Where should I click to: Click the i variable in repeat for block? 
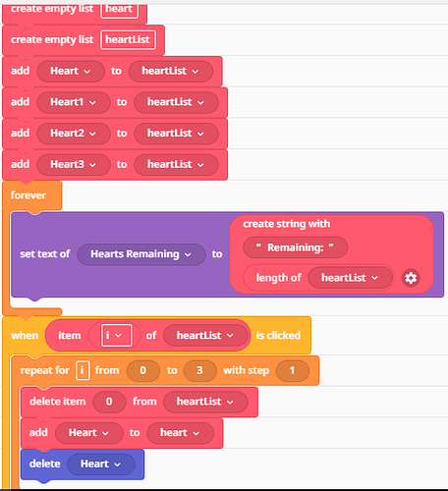[x=83, y=370]
